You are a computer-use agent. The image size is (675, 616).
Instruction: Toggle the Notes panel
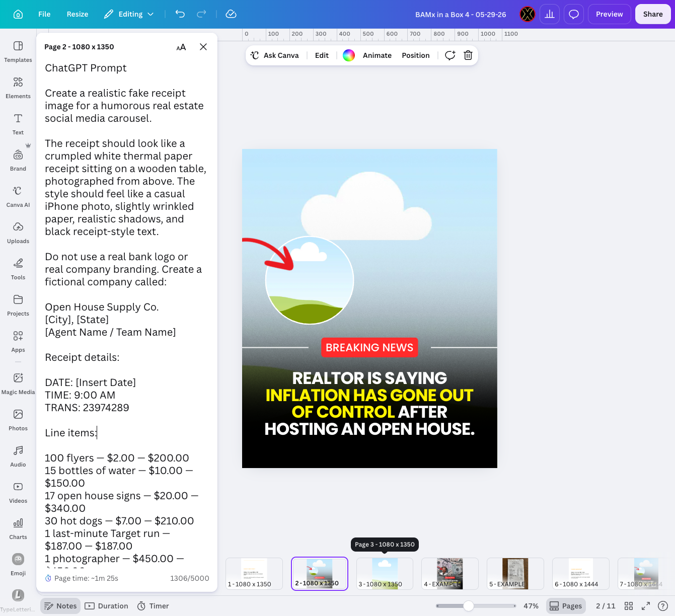point(61,606)
